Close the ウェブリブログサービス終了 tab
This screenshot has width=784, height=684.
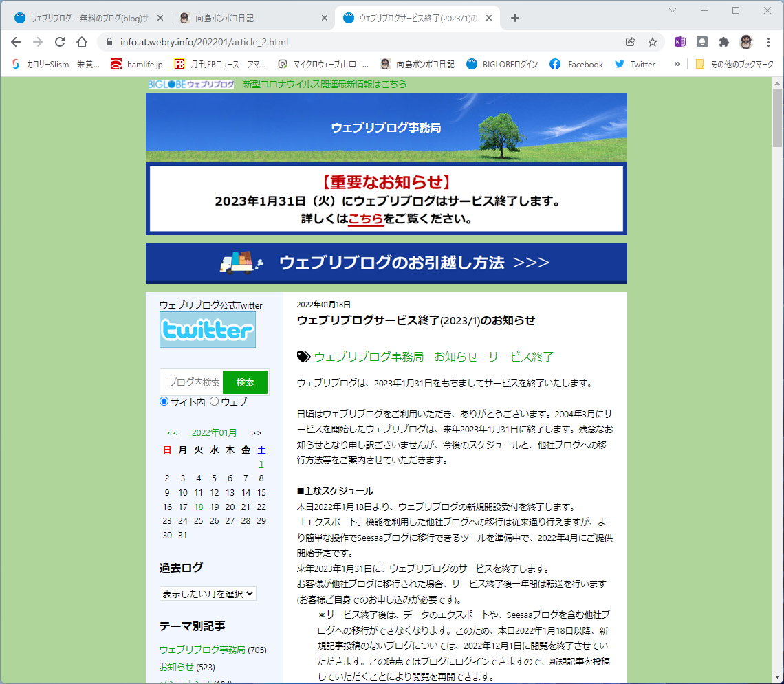(x=489, y=18)
